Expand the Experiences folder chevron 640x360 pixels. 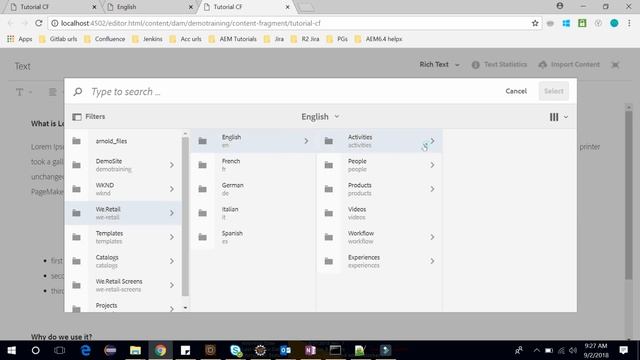click(432, 261)
